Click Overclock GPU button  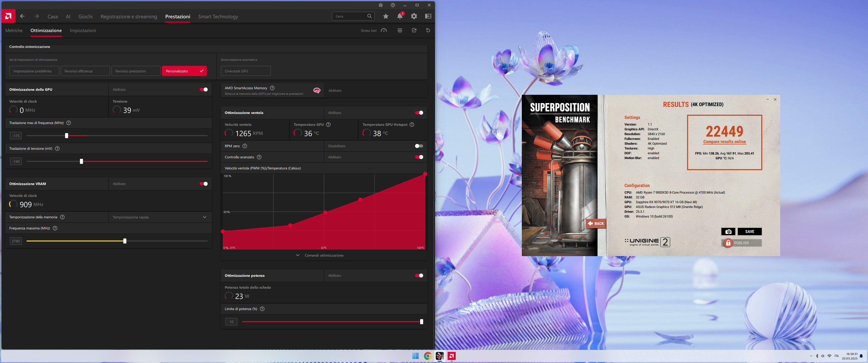coord(246,71)
